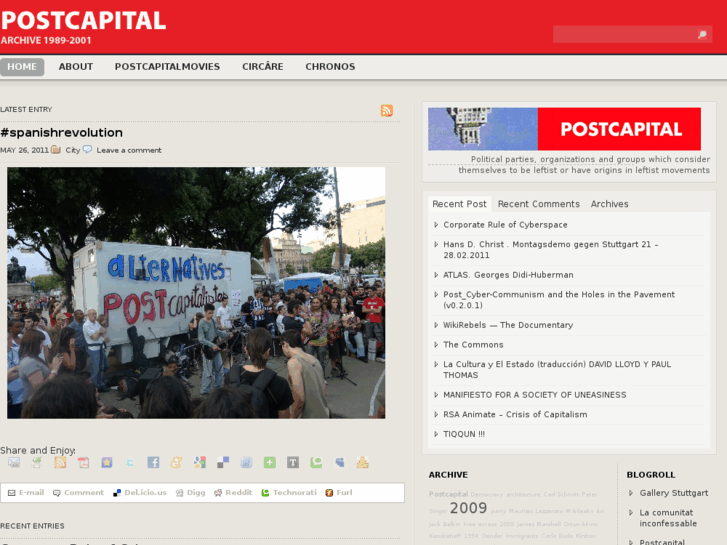Open The Commons post link
The image size is (727, 545).
tap(473, 345)
